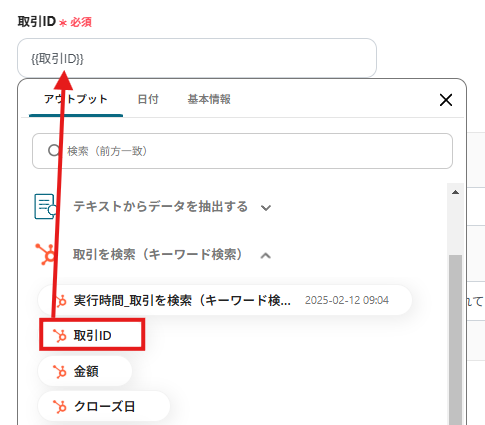This screenshot has height=425, width=485.
Task: Choose the 金額 output chip
Action: coord(85,371)
